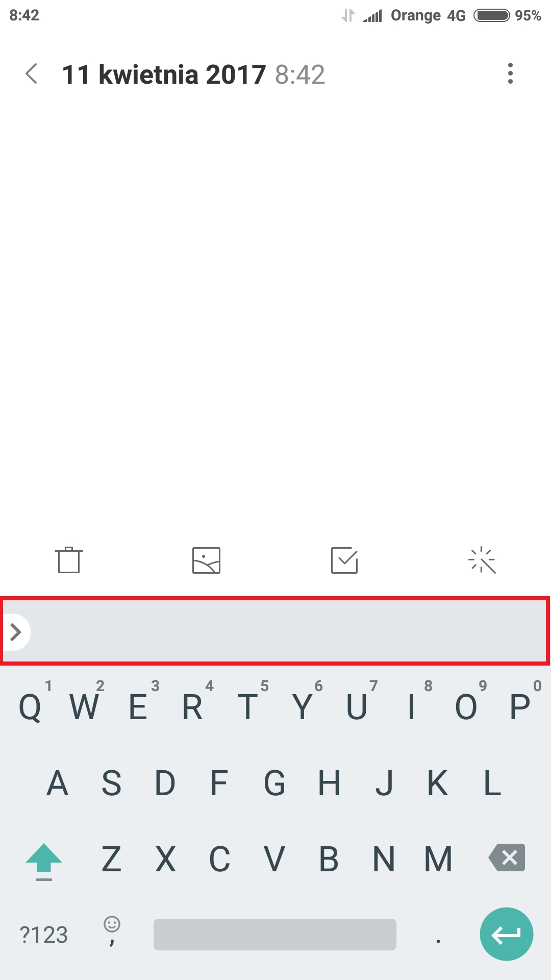Delete the note with the trash icon
The height and width of the screenshot is (980, 551).
point(69,560)
